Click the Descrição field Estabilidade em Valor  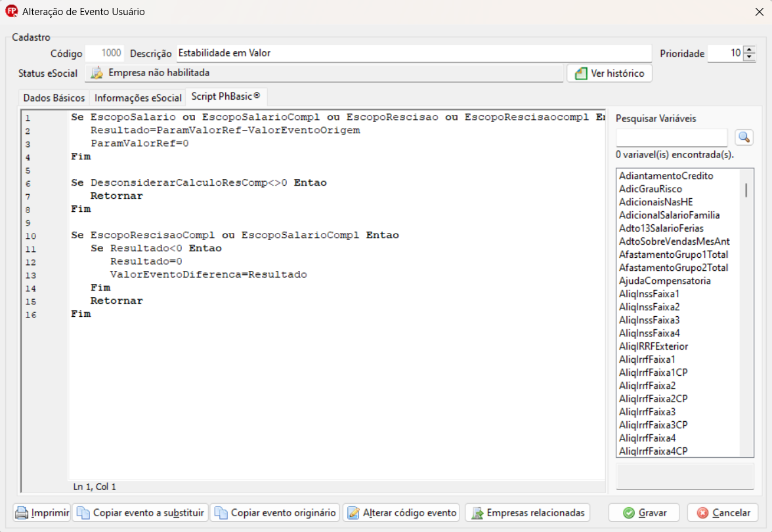(414, 53)
